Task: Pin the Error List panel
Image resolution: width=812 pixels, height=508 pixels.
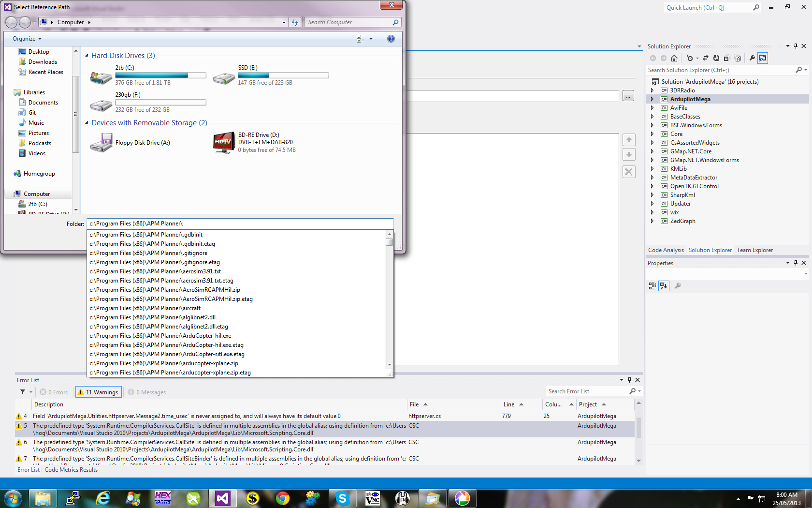Action: pyautogui.click(x=629, y=380)
